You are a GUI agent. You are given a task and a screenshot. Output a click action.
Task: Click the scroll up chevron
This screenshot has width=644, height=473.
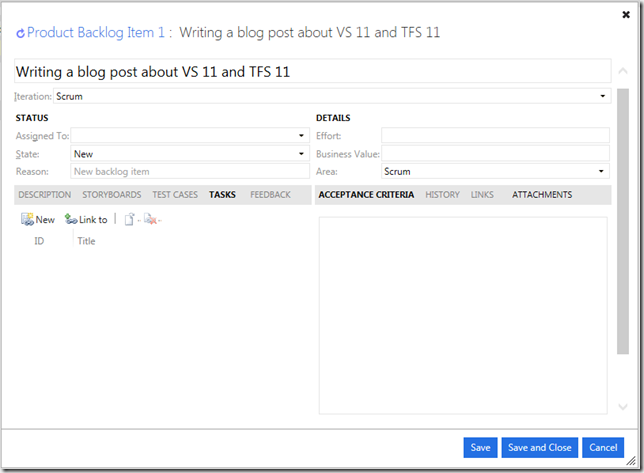click(x=623, y=71)
